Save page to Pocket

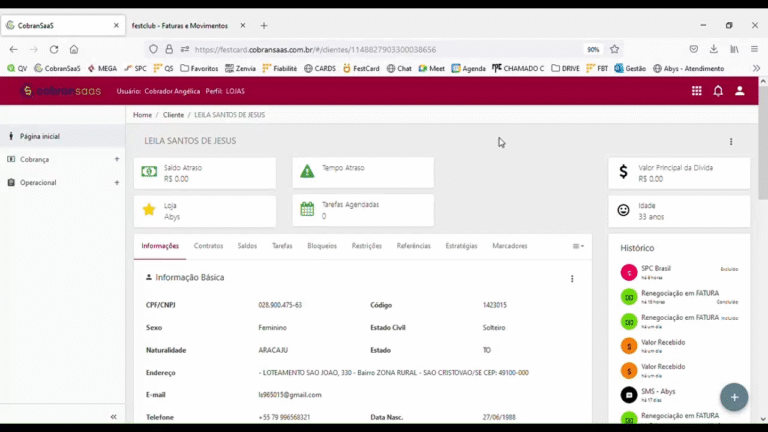[694, 49]
